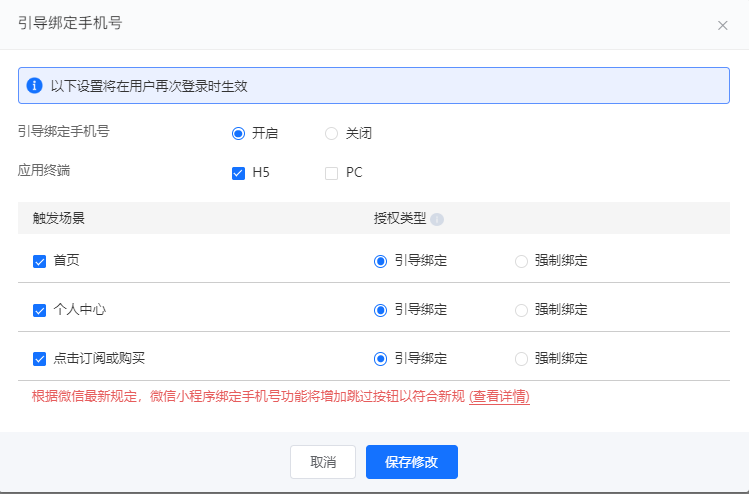749x494 pixels.
Task: Uncheck the H5 terminal checkbox
Action: point(238,173)
